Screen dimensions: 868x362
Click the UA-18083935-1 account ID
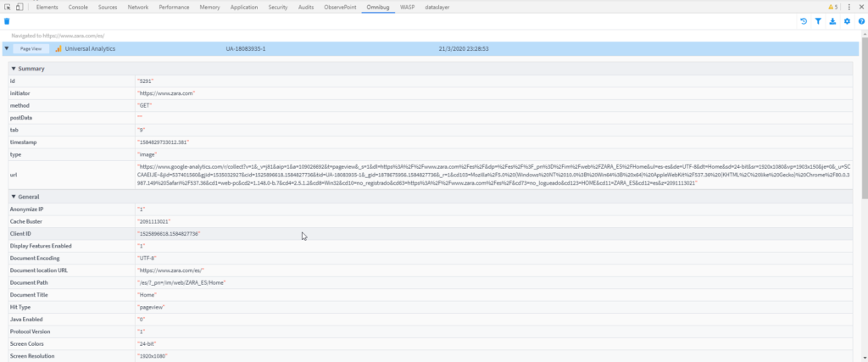pos(246,48)
